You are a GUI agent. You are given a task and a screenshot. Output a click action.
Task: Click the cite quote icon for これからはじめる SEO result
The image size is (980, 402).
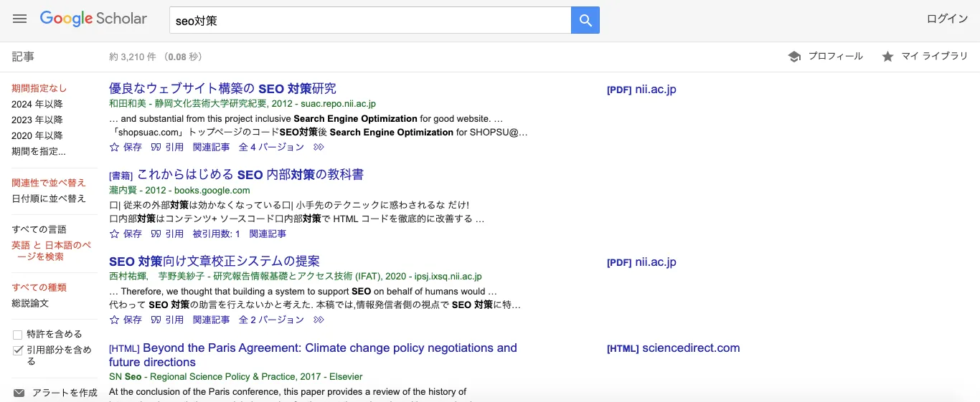click(x=156, y=234)
